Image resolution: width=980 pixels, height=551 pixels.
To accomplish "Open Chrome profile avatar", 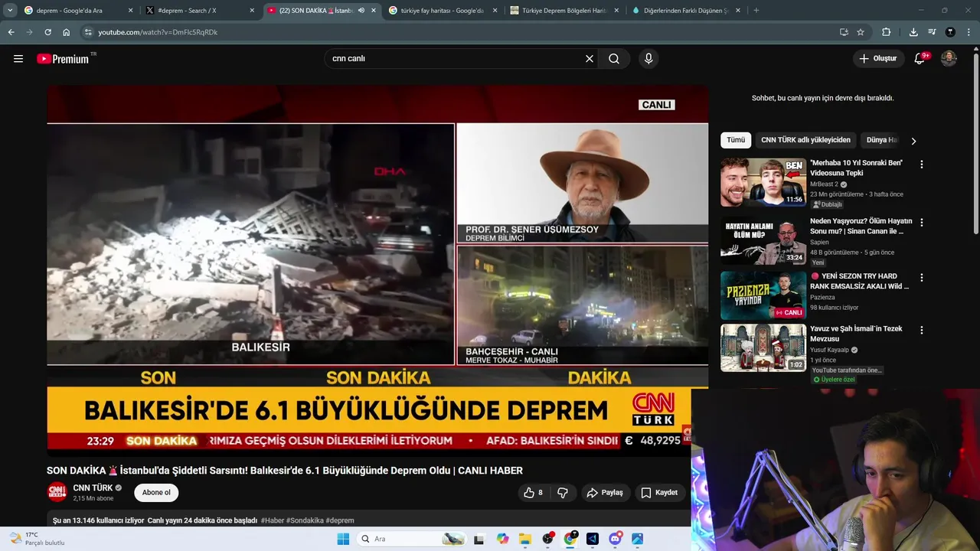I will [950, 32].
